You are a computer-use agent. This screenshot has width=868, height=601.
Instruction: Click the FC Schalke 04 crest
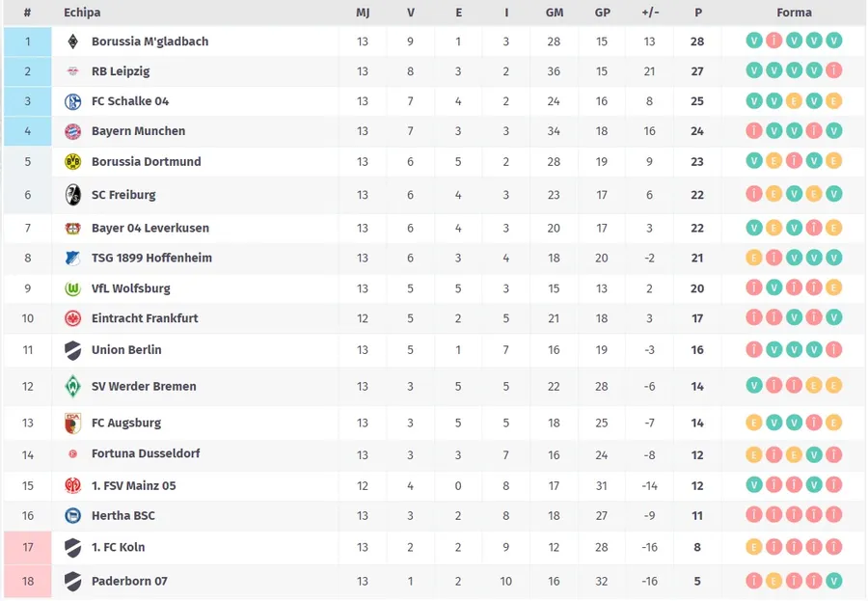[72, 101]
